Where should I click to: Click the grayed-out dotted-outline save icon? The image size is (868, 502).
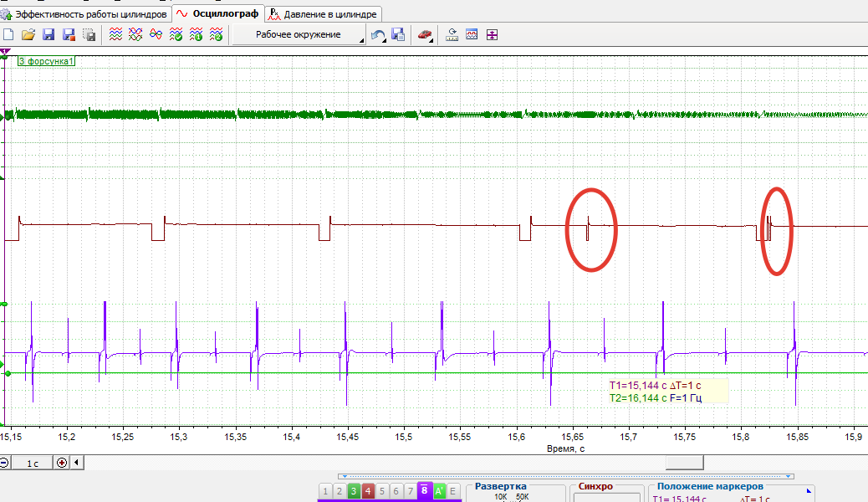pos(89,35)
